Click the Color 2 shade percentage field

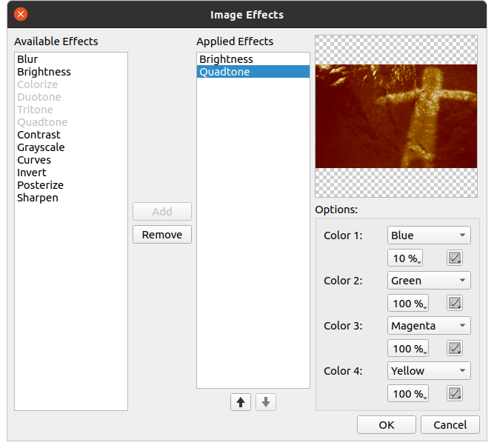point(406,304)
